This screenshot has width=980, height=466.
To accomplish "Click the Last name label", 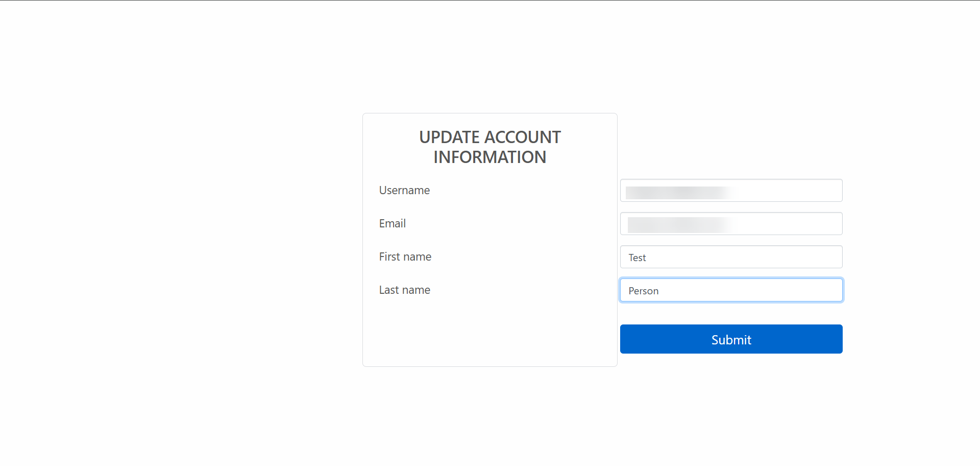I will pos(404,290).
